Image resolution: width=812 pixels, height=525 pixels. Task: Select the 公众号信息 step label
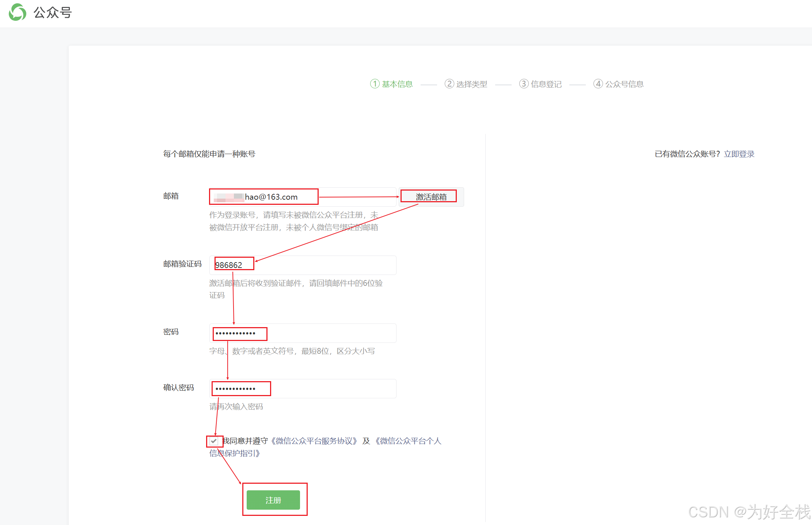pyautogui.click(x=624, y=84)
